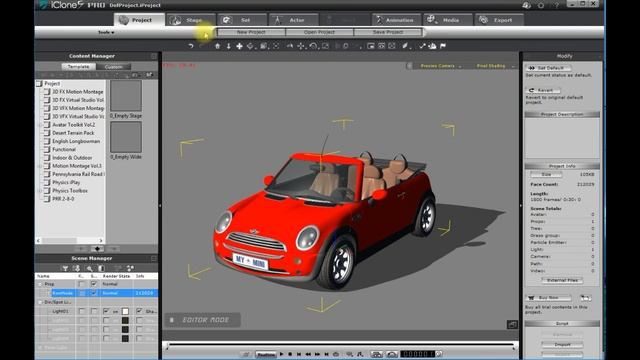Click the Scene Manager panel menu icon

coord(154,258)
